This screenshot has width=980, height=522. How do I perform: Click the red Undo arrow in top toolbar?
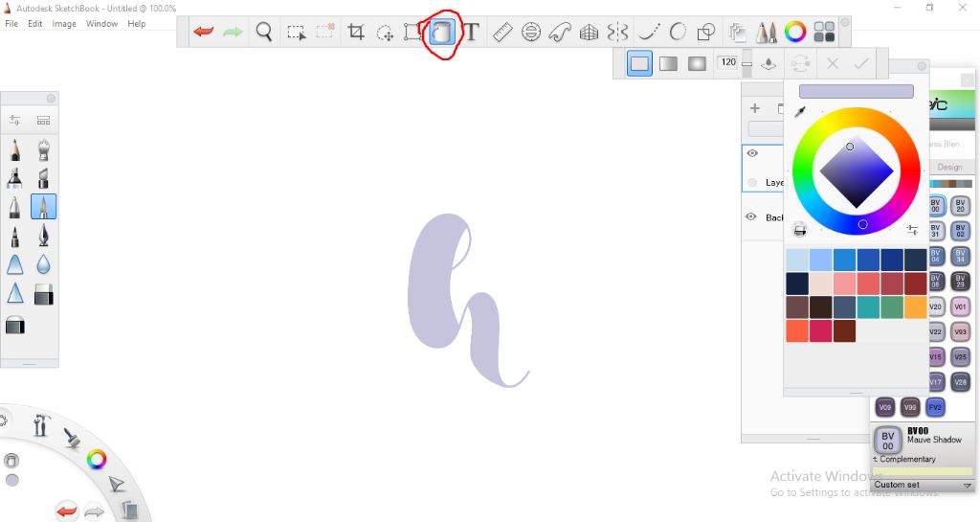tap(204, 32)
